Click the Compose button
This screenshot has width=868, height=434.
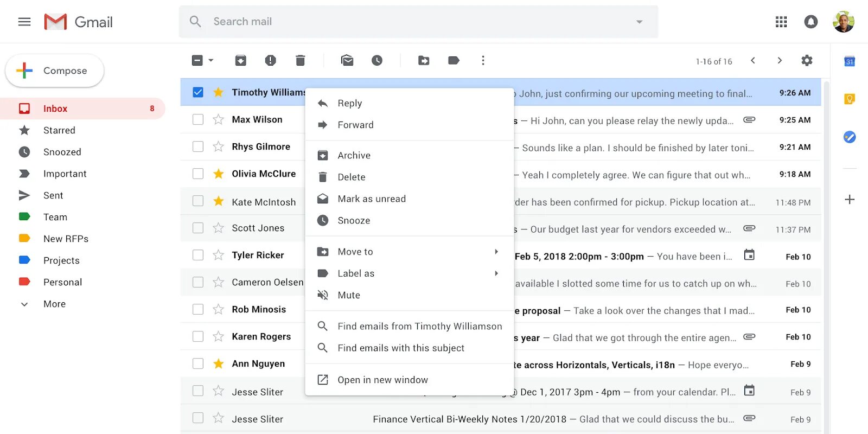[x=54, y=71]
